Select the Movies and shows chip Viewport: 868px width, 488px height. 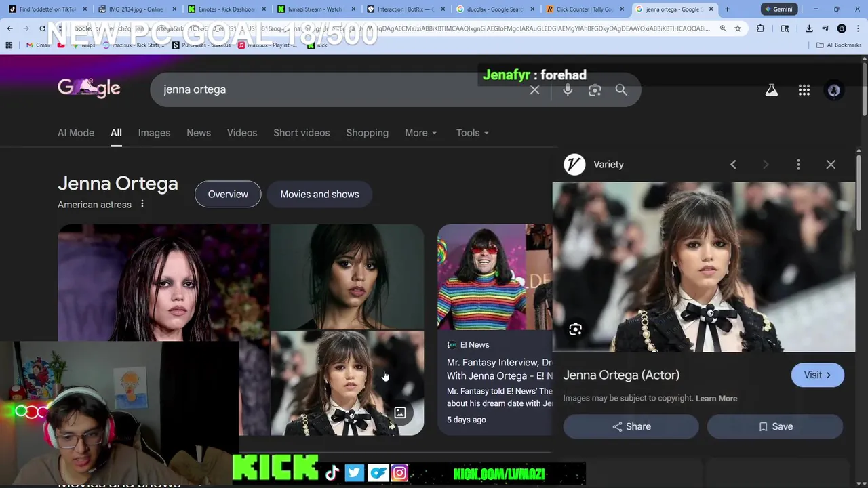(x=319, y=195)
